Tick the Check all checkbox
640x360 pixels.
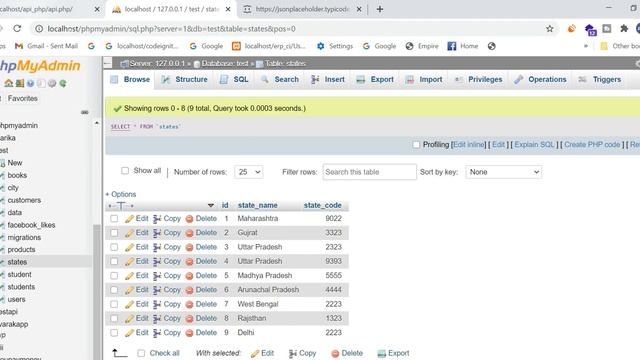141,353
